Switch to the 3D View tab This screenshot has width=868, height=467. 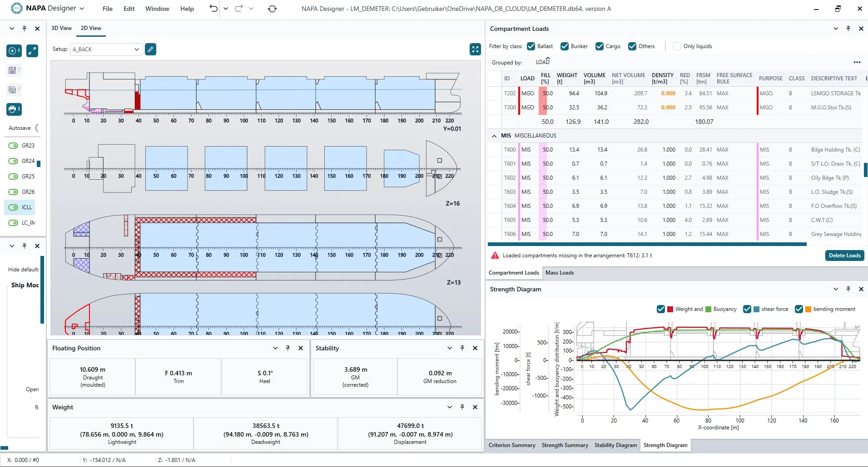click(61, 28)
